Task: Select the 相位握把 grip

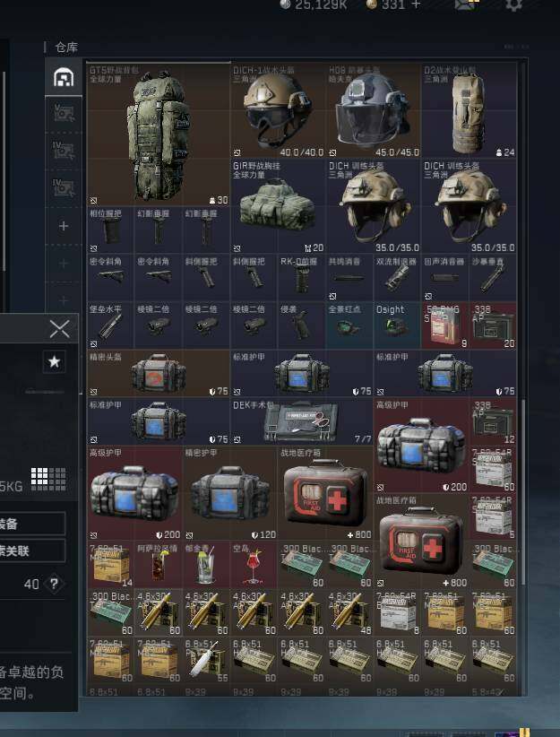Action: (x=110, y=230)
